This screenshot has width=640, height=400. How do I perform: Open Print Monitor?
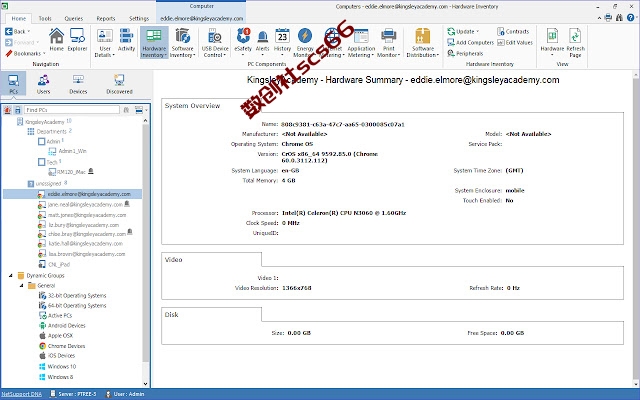(388, 42)
